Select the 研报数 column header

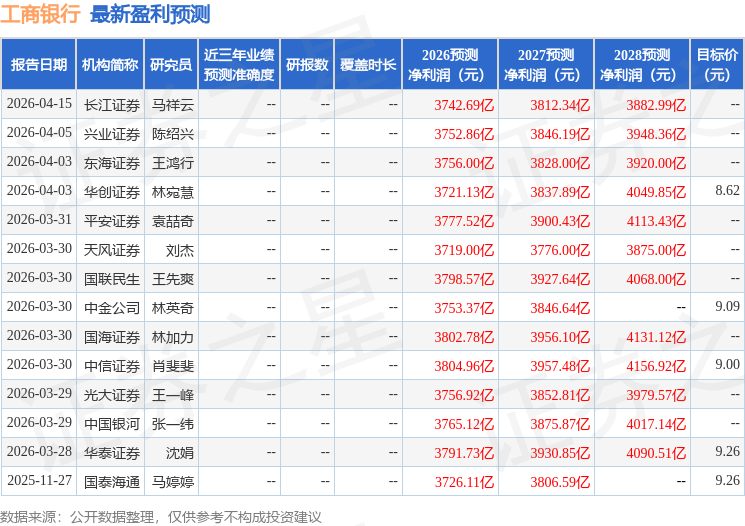tap(307, 65)
